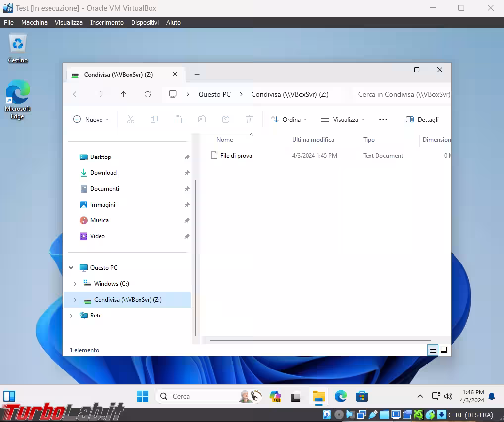
Task: Open the Dispositivi menu in VirtualBox
Action: (145, 23)
